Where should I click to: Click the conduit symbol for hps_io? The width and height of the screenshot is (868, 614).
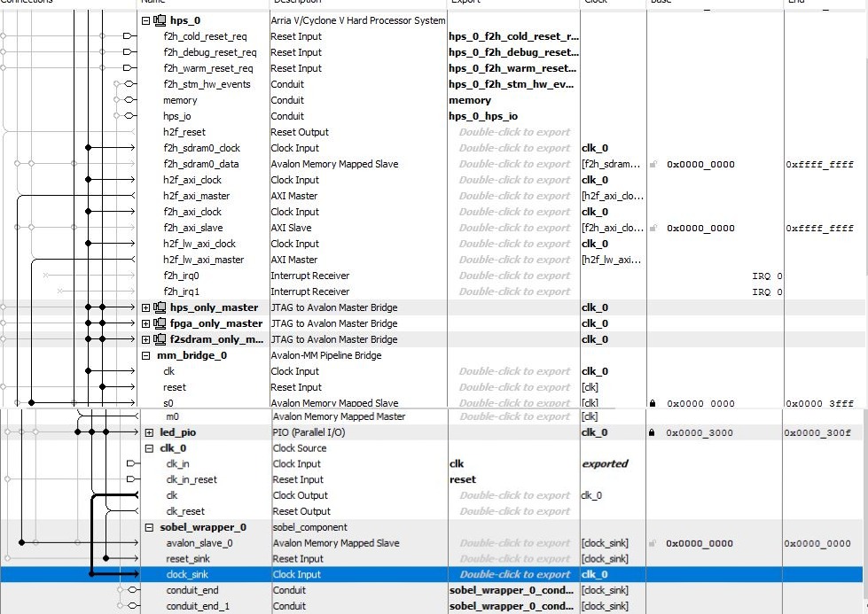click(x=129, y=116)
